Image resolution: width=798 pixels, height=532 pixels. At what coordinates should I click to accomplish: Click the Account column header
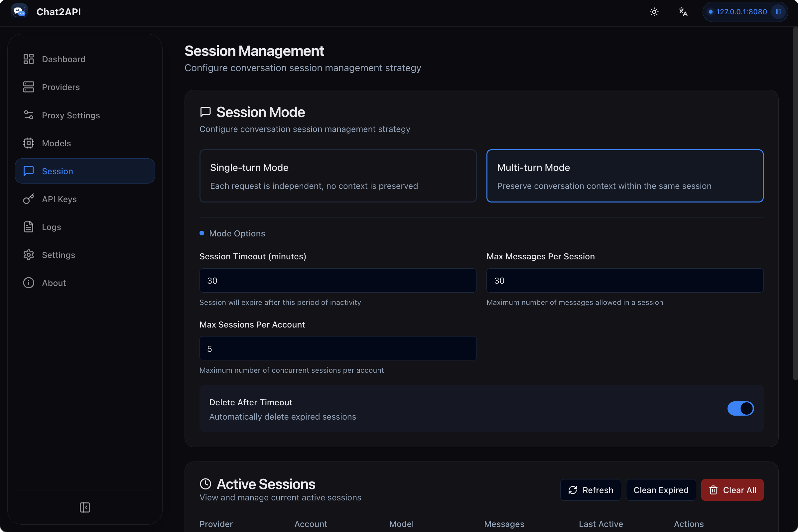[x=311, y=524]
